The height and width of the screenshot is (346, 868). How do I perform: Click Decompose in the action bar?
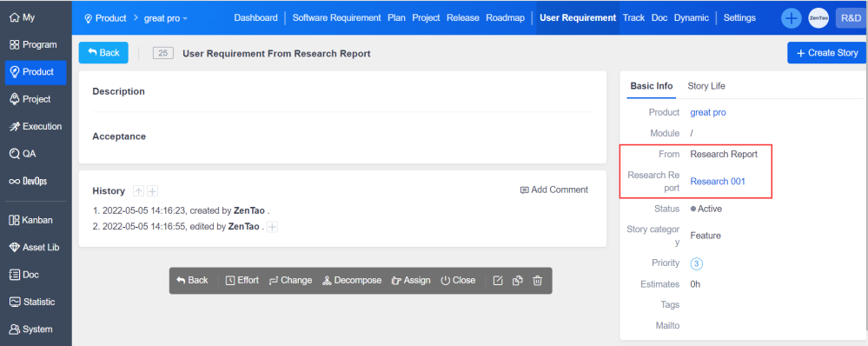(352, 280)
